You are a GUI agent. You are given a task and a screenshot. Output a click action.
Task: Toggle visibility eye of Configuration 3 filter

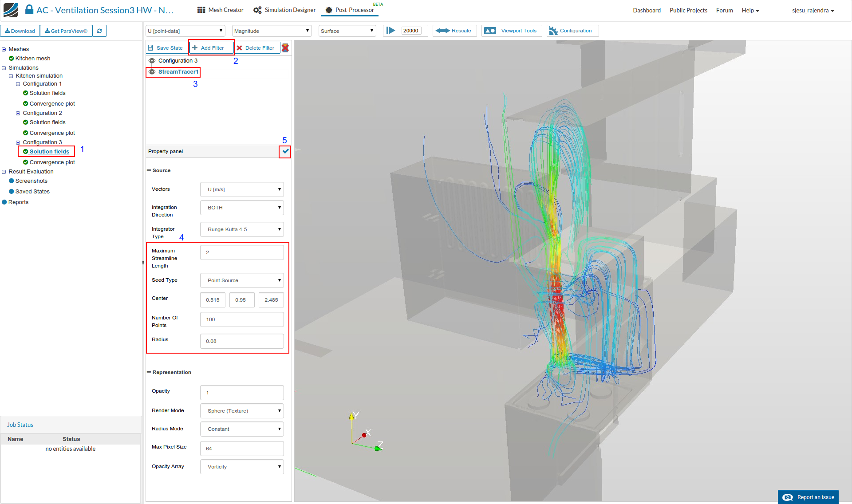[152, 61]
